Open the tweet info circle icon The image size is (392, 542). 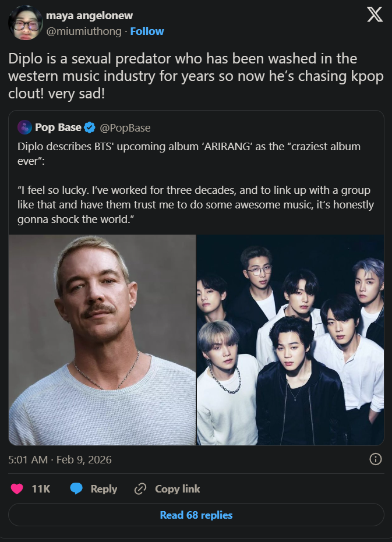pyautogui.click(x=375, y=459)
